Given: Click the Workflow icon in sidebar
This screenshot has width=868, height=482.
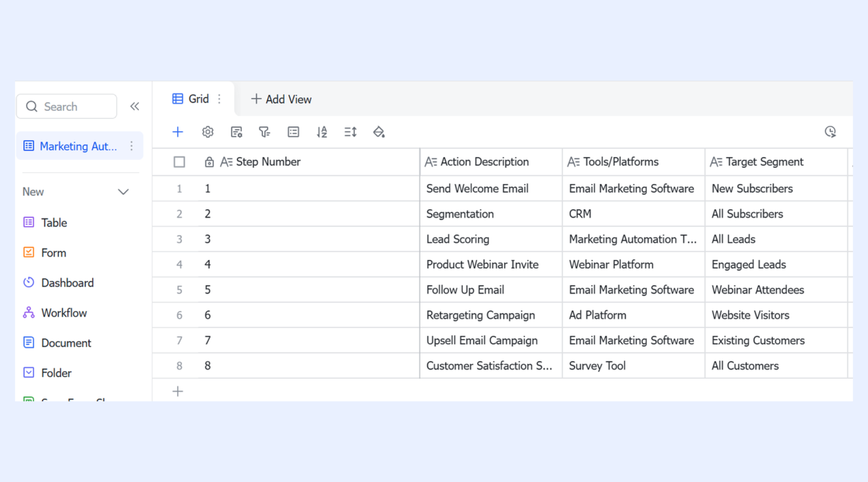Looking at the screenshot, I should [x=29, y=312].
